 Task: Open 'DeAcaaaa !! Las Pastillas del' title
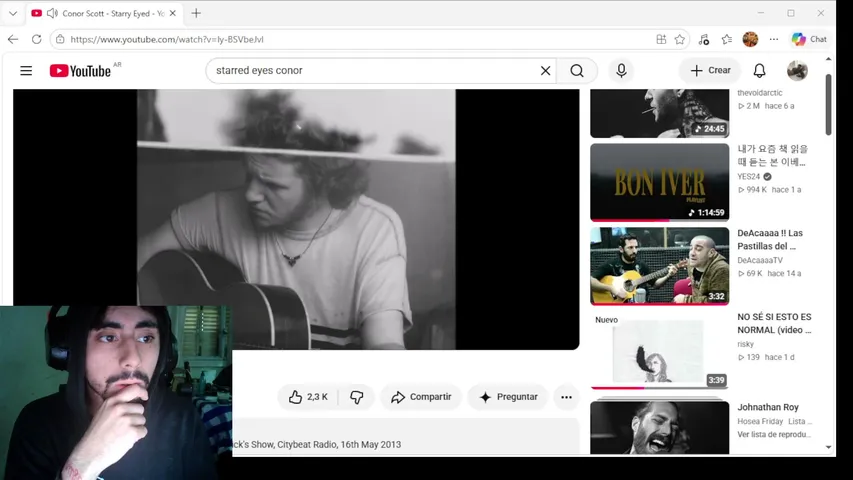tap(770, 239)
